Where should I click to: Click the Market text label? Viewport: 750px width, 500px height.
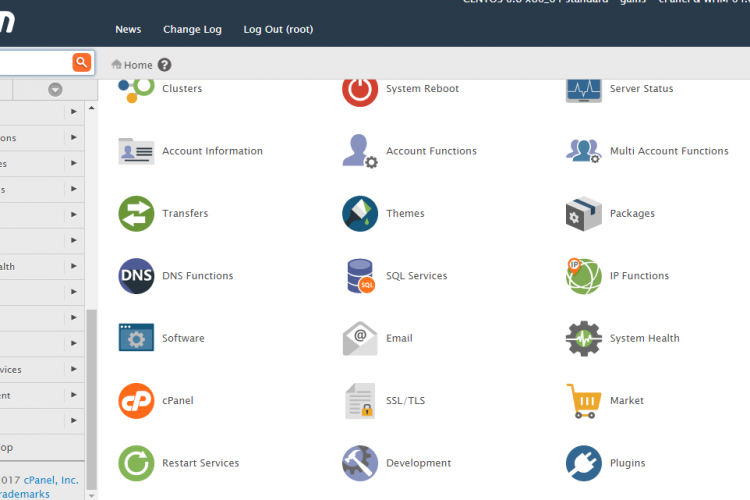pyautogui.click(x=627, y=401)
